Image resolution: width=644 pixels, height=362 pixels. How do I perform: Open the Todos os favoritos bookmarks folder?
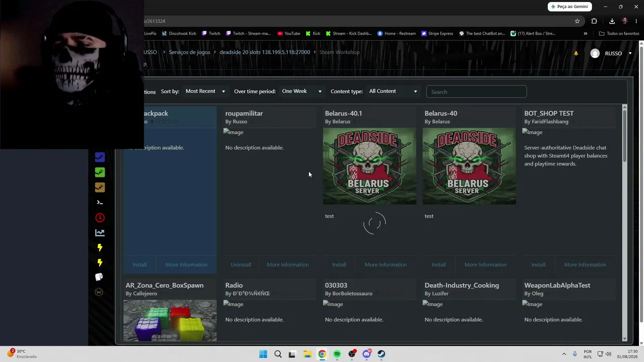[x=619, y=34]
